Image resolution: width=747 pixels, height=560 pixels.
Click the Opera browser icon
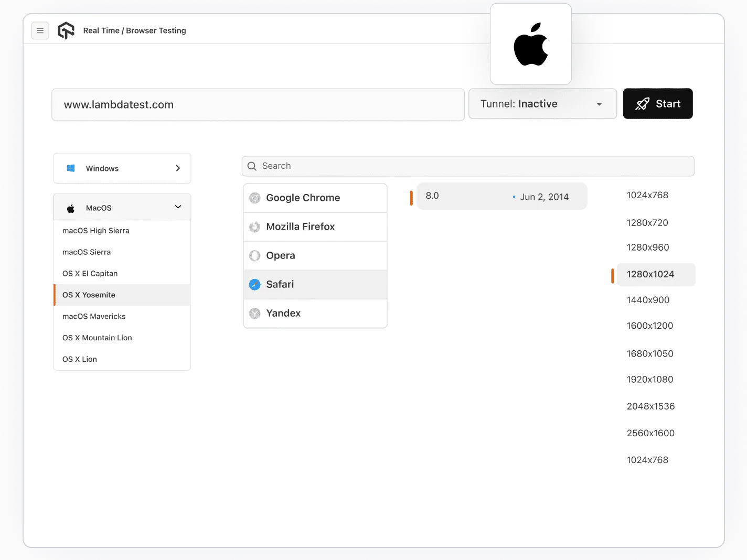[255, 255]
